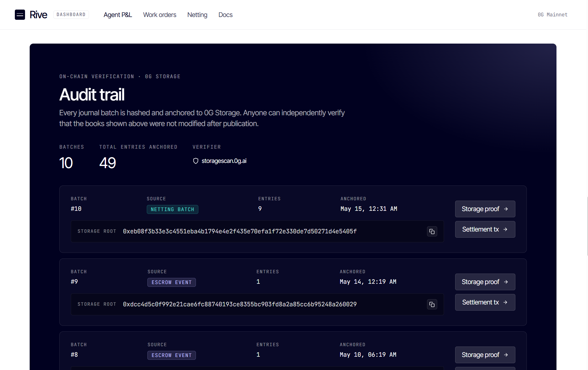The height and width of the screenshot is (370, 588).
Task: Click the total entries anchored value 49
Action: pyautogui.click(x=108, y=163)
